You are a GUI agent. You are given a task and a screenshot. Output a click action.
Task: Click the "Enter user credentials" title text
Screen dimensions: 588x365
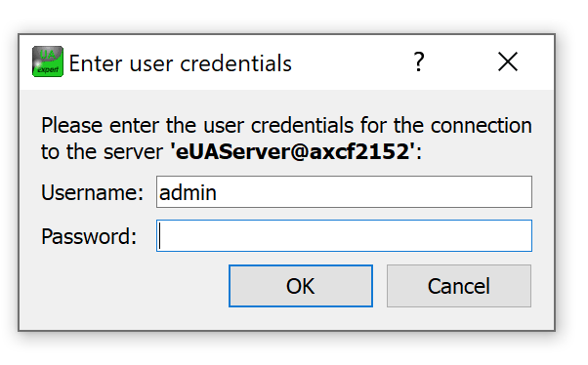[x=180, y=63]
